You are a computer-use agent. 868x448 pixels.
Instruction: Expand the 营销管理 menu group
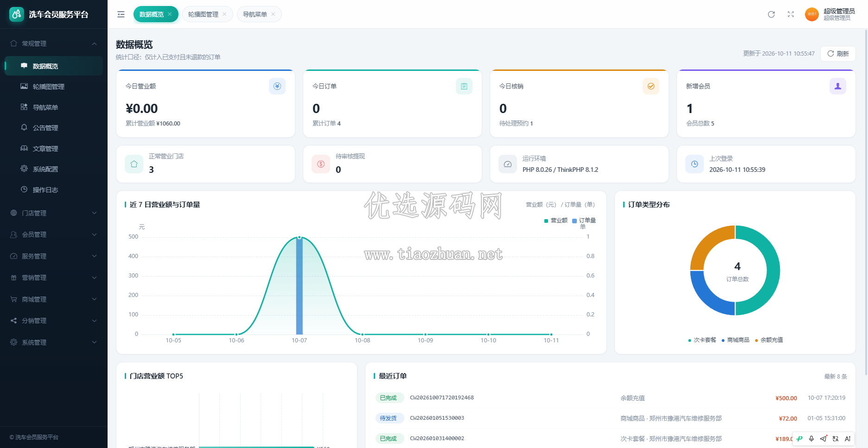(x=54, y=278)
